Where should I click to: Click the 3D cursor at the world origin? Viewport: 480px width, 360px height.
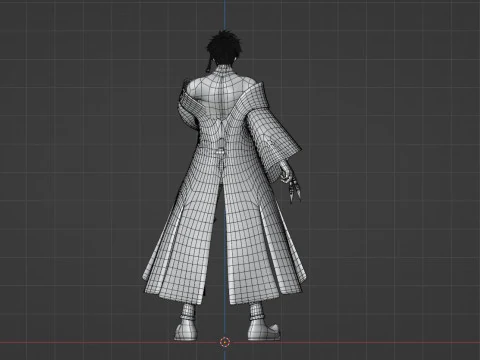coord(225,342)
